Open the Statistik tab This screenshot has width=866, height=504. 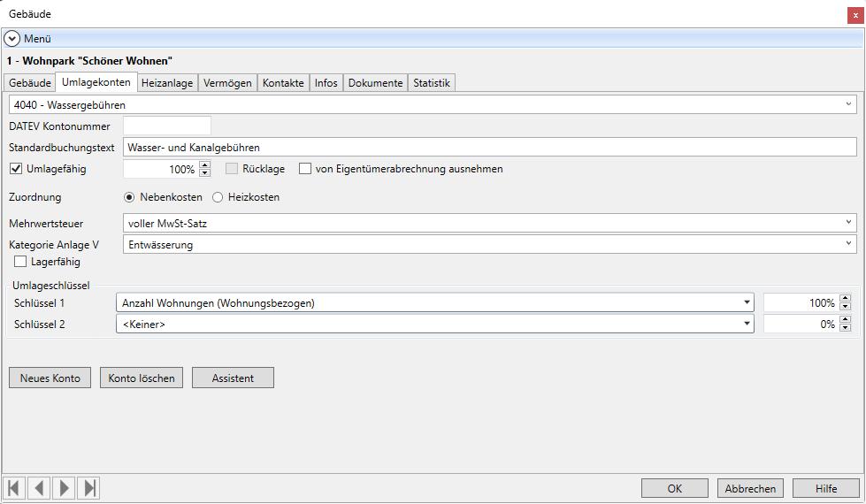pos(432,83)
